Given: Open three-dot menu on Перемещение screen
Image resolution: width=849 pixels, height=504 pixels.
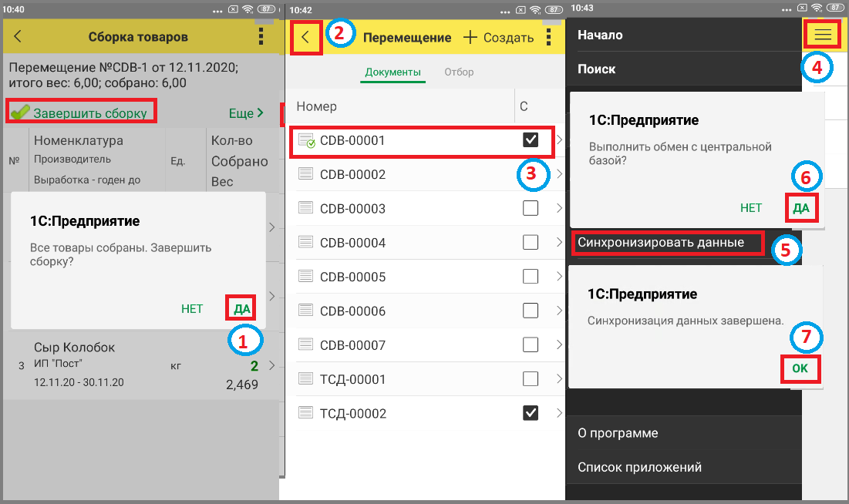Looking at the screenshot, I should pyautogui.click(x=548, y=37).
